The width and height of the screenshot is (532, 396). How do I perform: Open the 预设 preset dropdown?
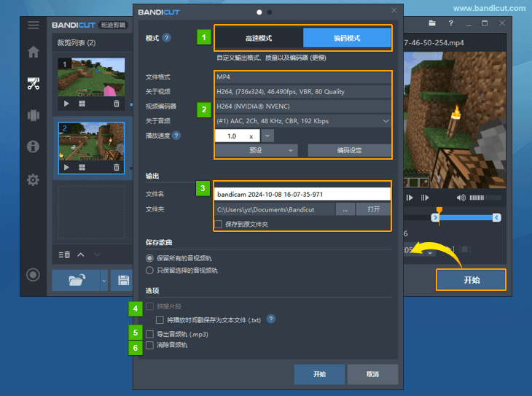[x=256, y=150]
